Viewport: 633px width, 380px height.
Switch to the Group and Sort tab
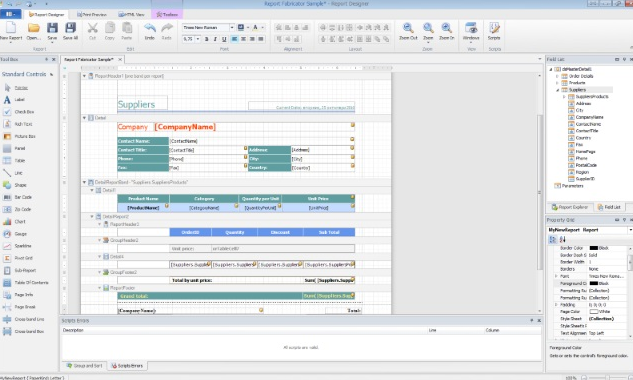click(84, 366)
